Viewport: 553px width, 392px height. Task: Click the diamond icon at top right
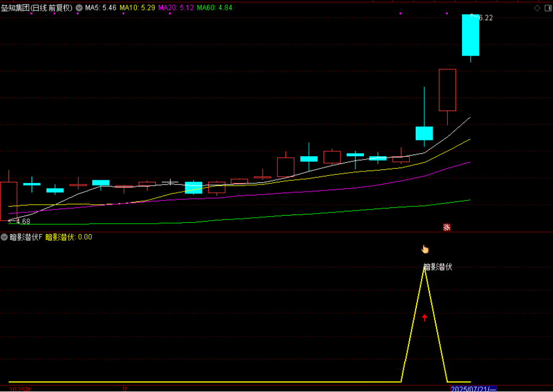(x=537, y=8)
